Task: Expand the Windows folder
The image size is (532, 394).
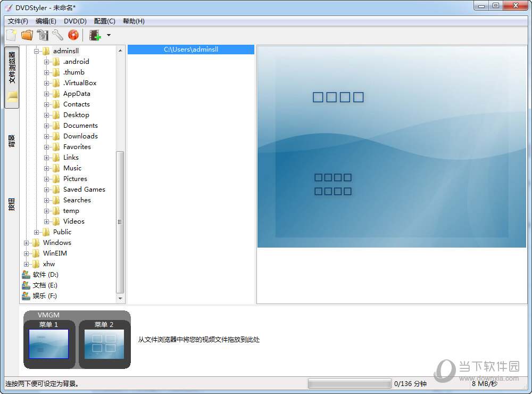Action: coord(26,243)
